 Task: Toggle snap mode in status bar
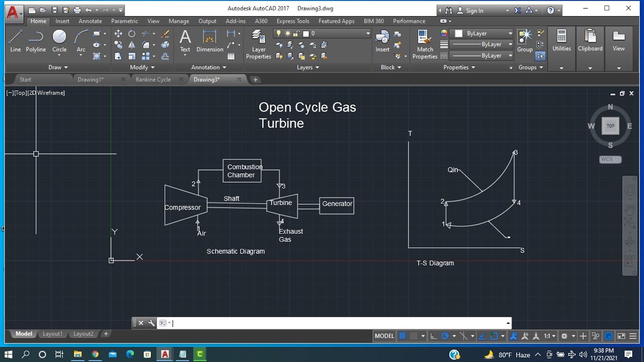tap(414, 336)
